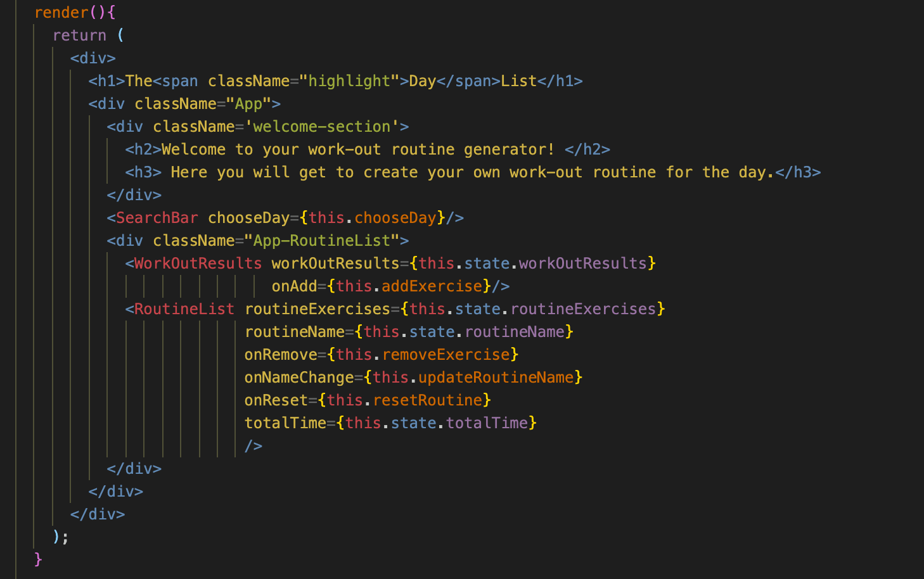Click the closing h3 tag
The width and height of the screenshot is (924, 579).
[x=799, y=172]
